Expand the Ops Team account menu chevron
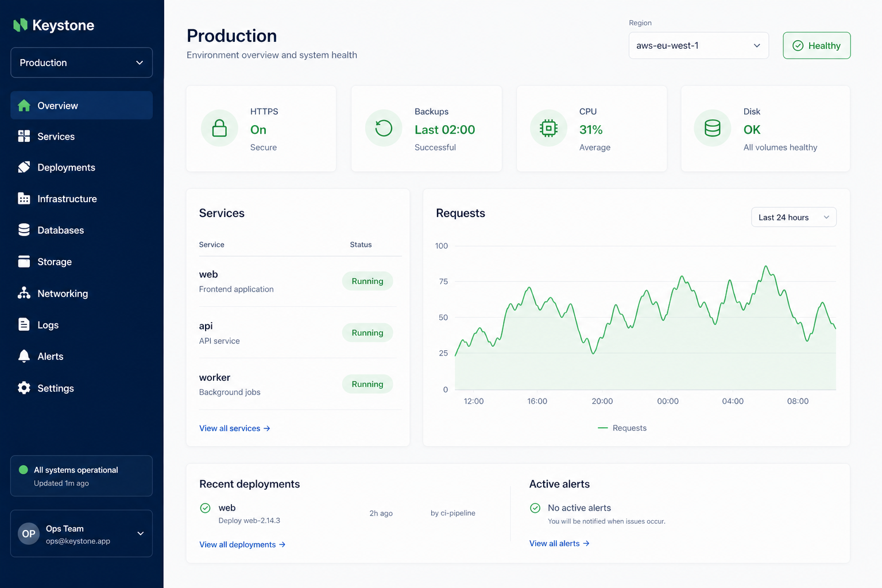Viewport: 882px width, 588px height. (x=141, y=533)
